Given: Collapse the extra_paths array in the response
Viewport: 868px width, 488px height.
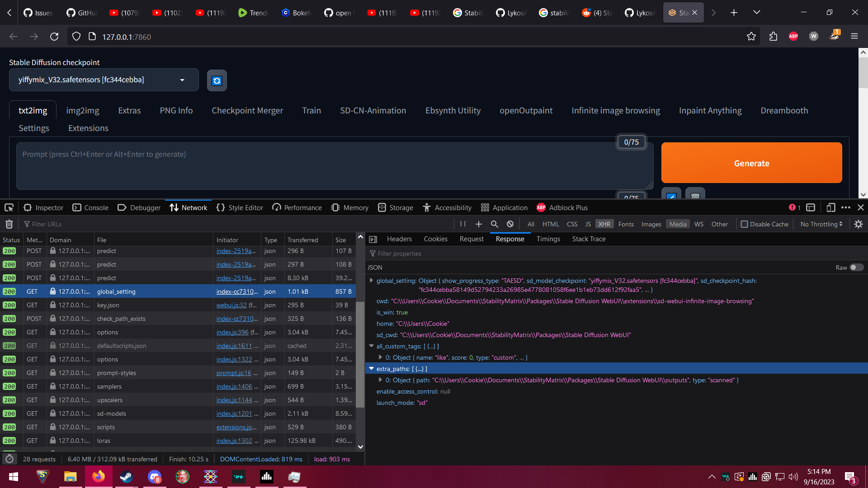Looking at the screenshot, I should click(371, 369).
